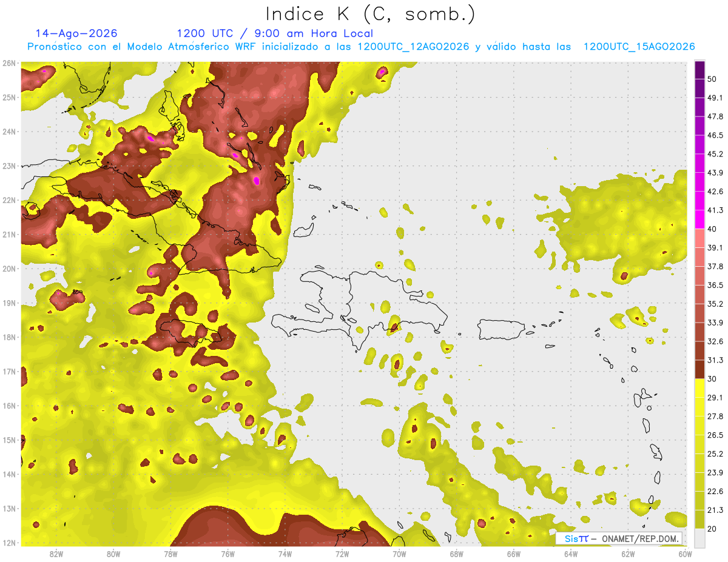Viewport: 728px width, 562px height.
Task: Click the latitude label '20N'
Action: 9,269
